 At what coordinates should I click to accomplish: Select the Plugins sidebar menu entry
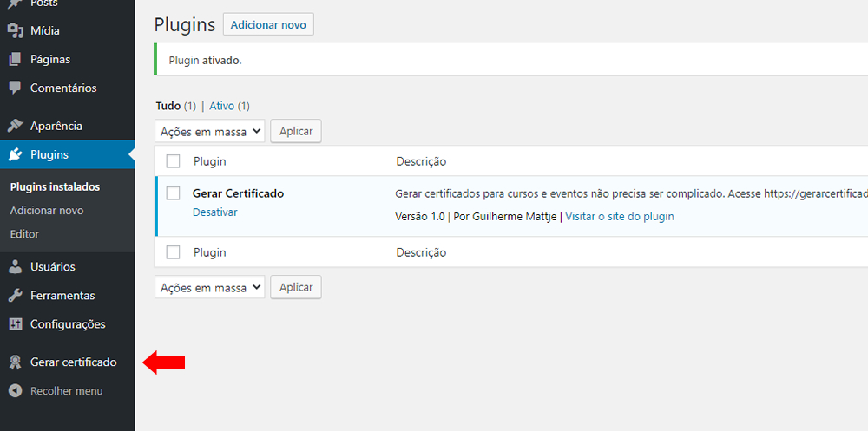click(x=68, y=154)
